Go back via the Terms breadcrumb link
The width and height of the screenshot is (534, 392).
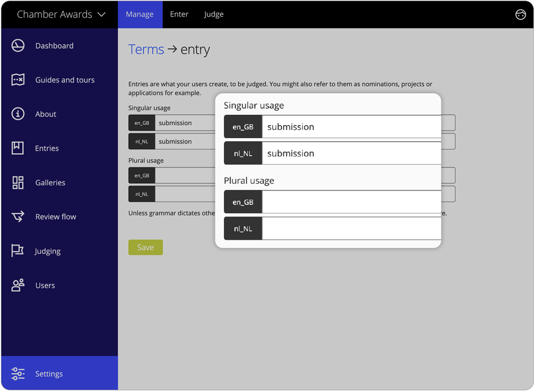pos(146,49)
